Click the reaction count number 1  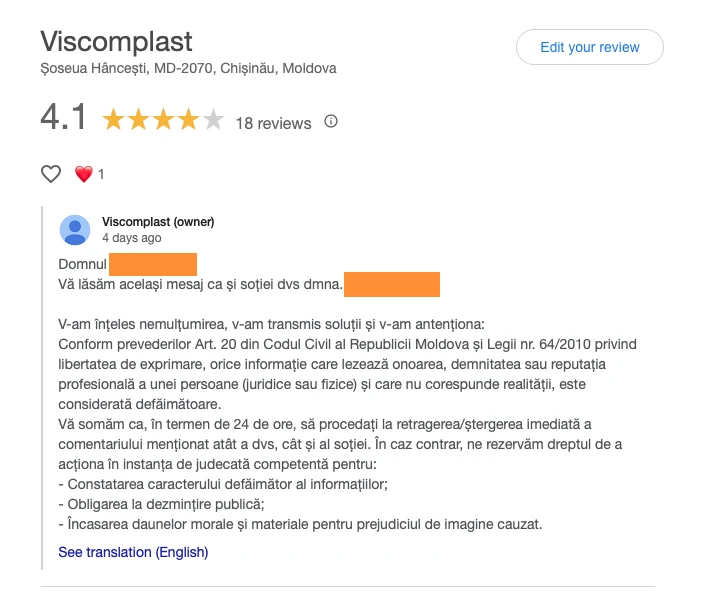pos(101,174)
